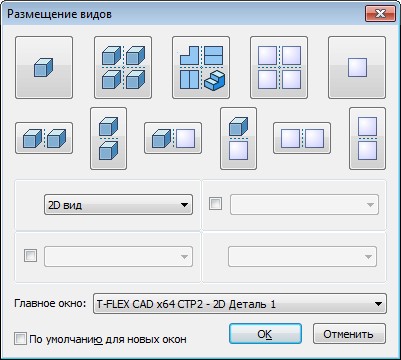The height and width of the screenshot is (360, 401).
Task: Click the OK button
Action: (265, 334)
